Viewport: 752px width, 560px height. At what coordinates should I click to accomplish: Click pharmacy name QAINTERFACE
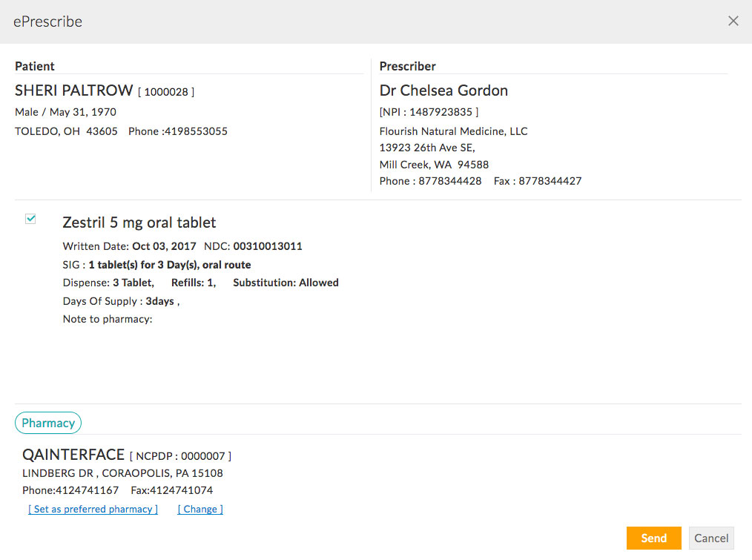[x=73, y=455]
